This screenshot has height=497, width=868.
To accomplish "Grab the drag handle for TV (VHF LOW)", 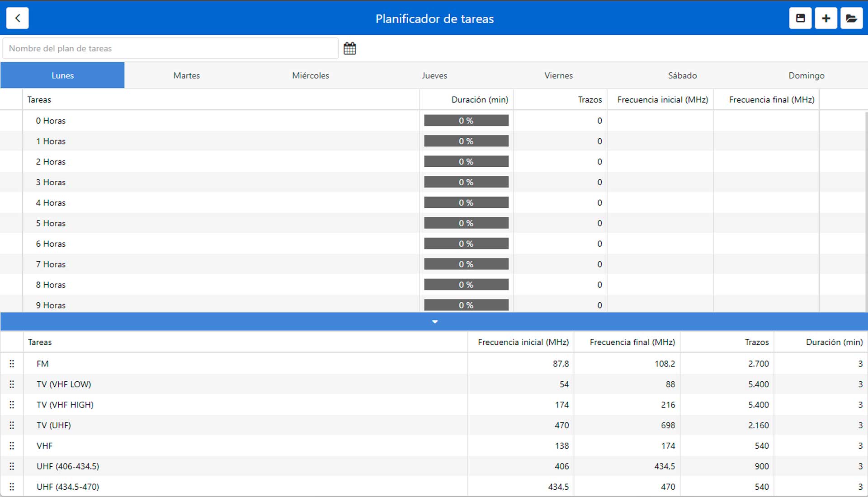I will (x=12, y=384).
